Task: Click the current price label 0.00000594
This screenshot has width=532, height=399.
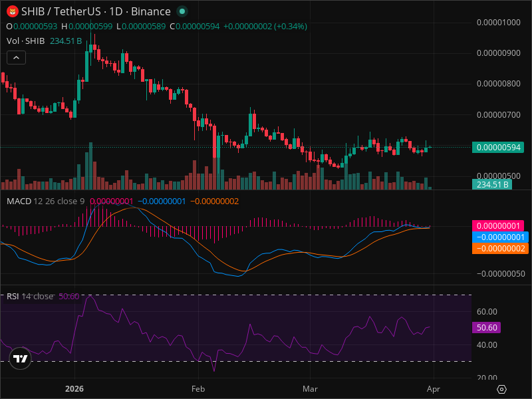Action: [498, 147]
